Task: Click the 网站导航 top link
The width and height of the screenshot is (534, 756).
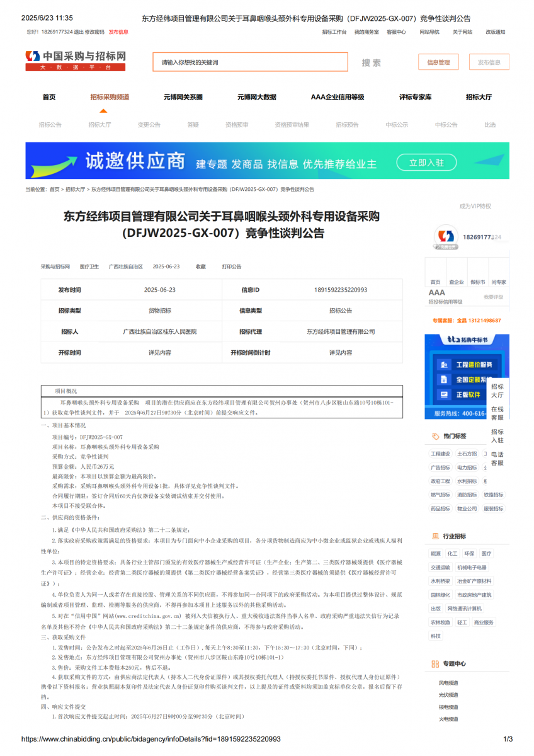Action: click(x=429, y=31)
